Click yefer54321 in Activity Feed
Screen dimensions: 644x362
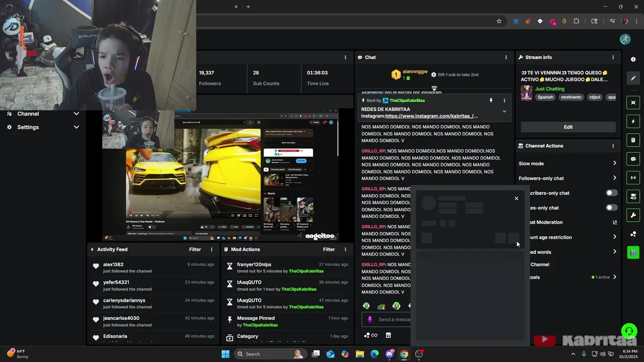tap(116, 283)
